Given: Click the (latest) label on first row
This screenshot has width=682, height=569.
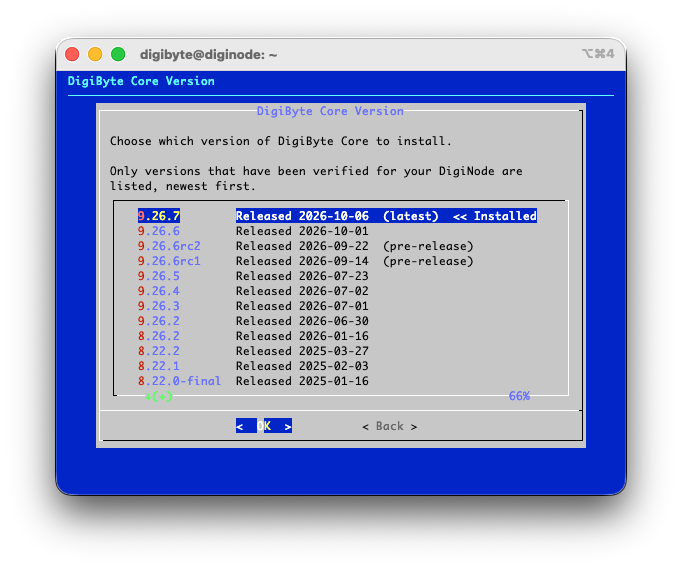Looking at the screenshot, I should [411, 216].
